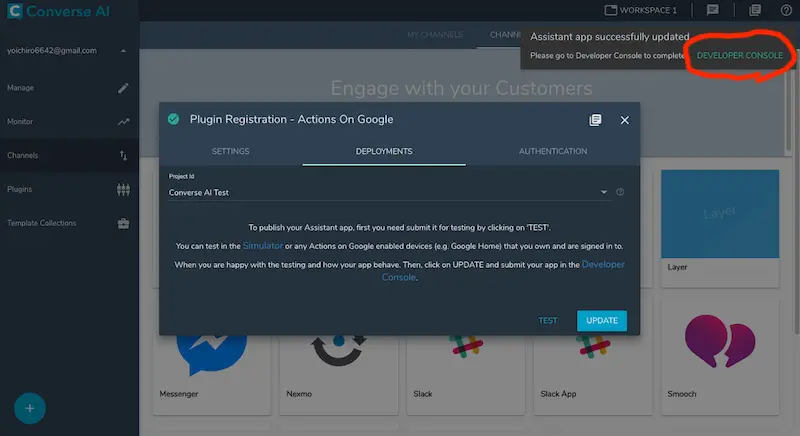
Task: Open the Manage pencil icon
Action: (123, 88)
